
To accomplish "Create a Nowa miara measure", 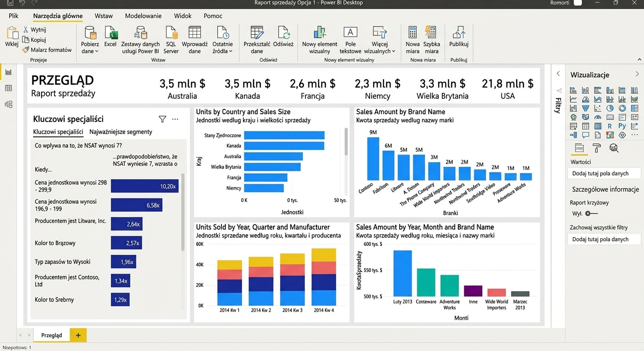I will pos(413,40).
